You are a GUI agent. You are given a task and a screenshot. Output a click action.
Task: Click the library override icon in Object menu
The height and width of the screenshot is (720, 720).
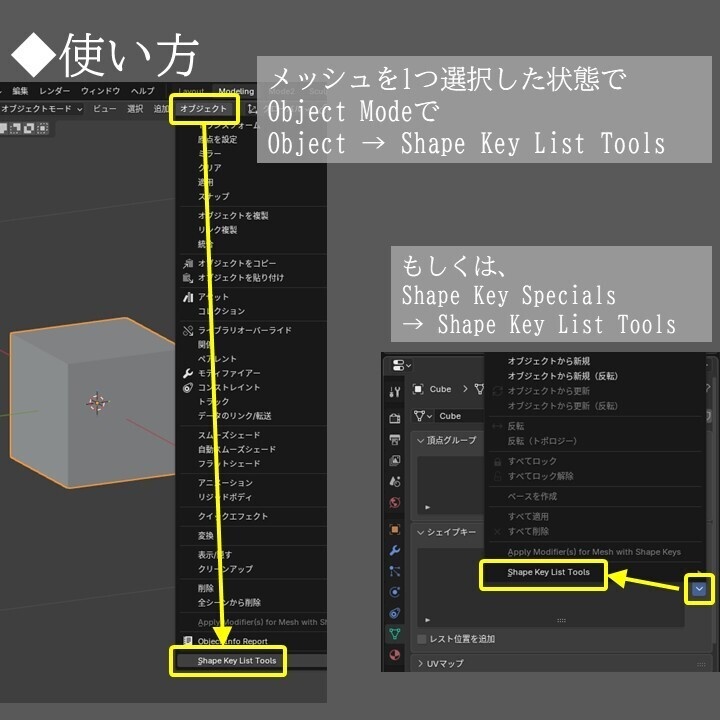(x=188, y=331)
